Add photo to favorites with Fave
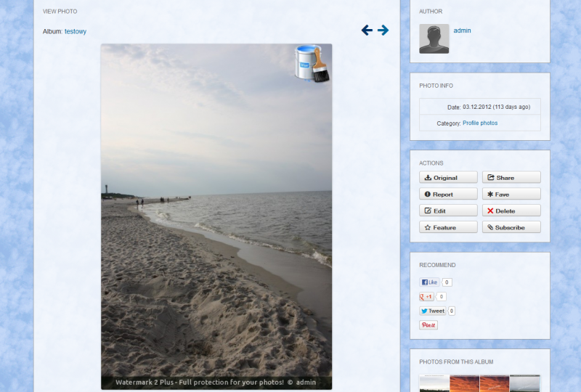 tap(511, 194)
